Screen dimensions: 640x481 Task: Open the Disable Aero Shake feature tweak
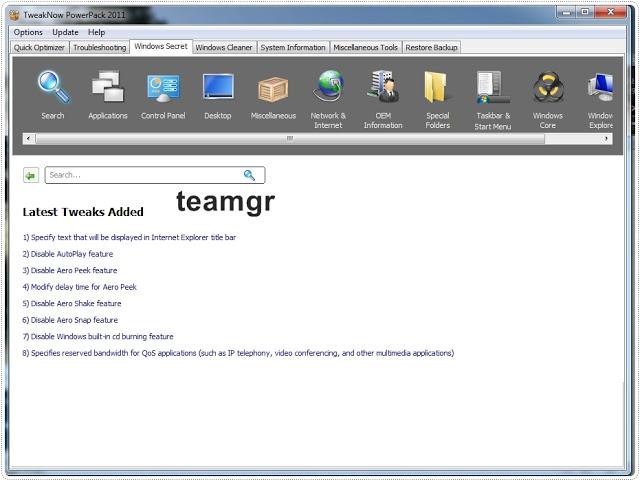pos(72,303)
